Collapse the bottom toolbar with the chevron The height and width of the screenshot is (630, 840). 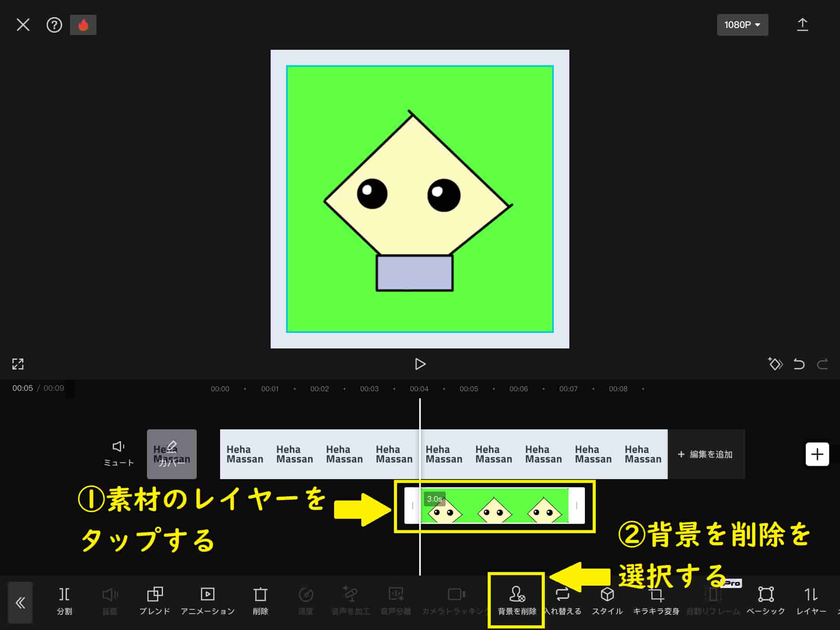pyautogui.click(x=20, y=603)
